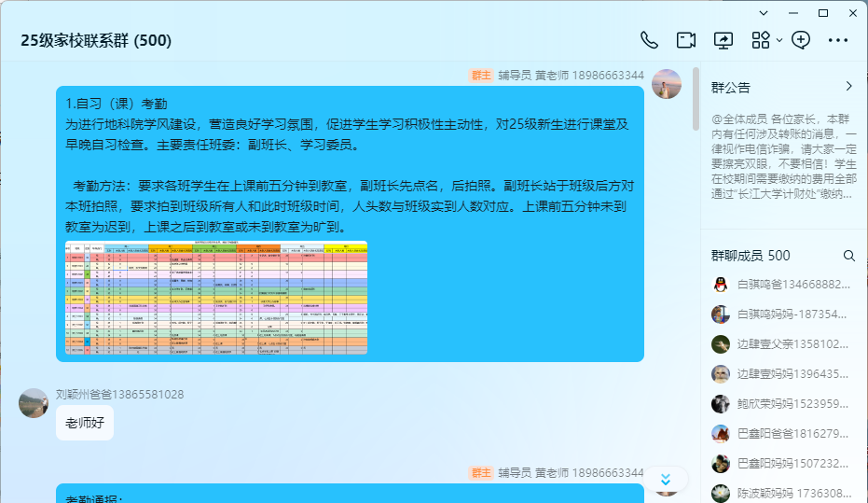This screenshot has width=868, height=503.
Task: Expand 群公告 with the right chevron
Action: pos(848,87)
